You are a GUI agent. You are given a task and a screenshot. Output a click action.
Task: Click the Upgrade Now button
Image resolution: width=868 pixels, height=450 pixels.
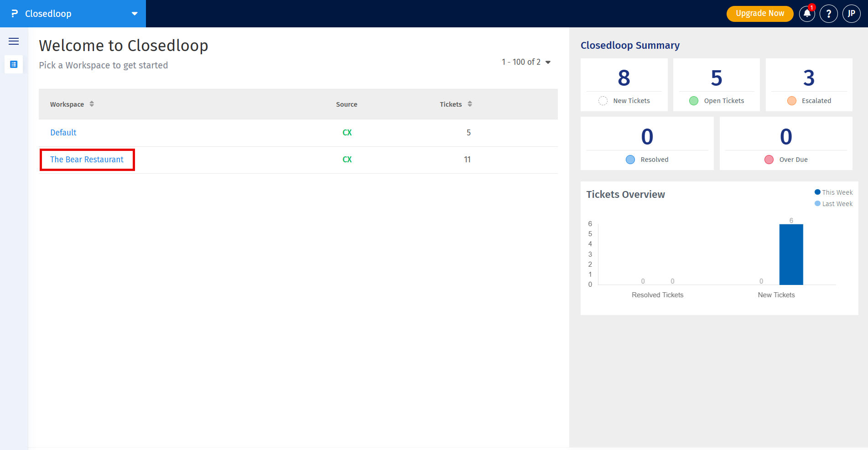[x=759, y=14]
